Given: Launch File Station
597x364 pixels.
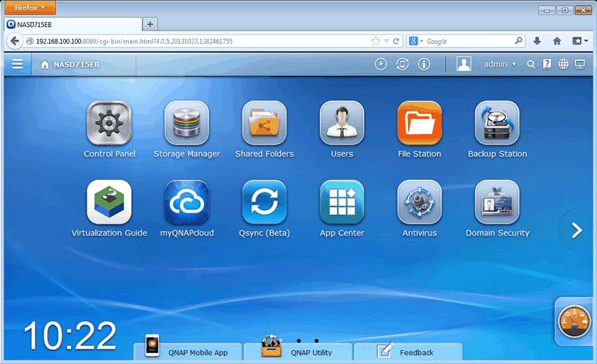Looking at the screenshot, I should pyautogui.click(x=419, y=123).
